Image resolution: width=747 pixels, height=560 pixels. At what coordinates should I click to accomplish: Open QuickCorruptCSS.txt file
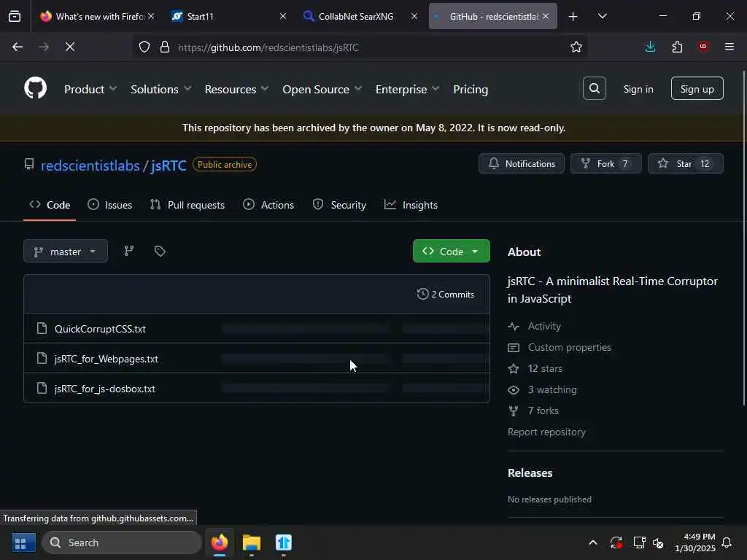point(100,329)
